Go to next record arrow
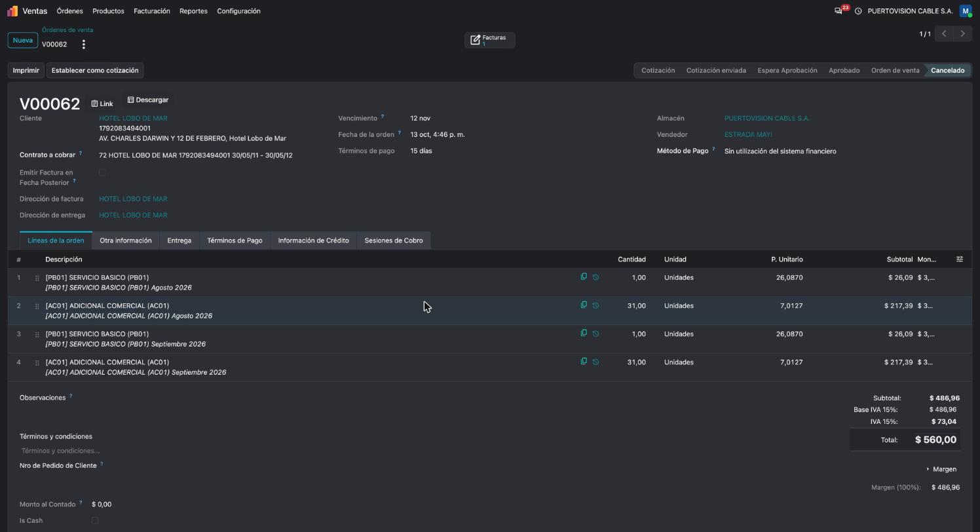The image size is (980, 532). pos(962,33)
